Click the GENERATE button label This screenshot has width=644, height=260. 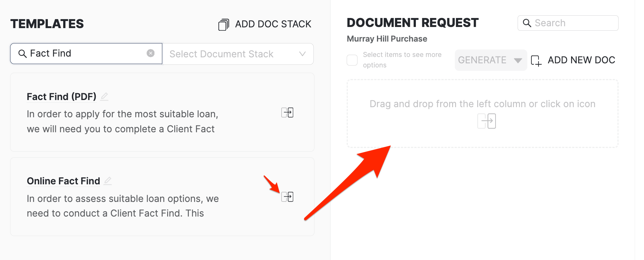pyautogui.click(x=482, y=60)
